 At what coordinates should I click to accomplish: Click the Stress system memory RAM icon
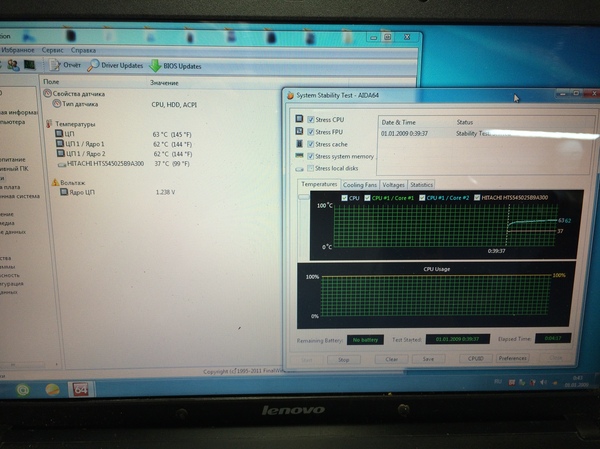pyautogui.click(x=299, y=156)
